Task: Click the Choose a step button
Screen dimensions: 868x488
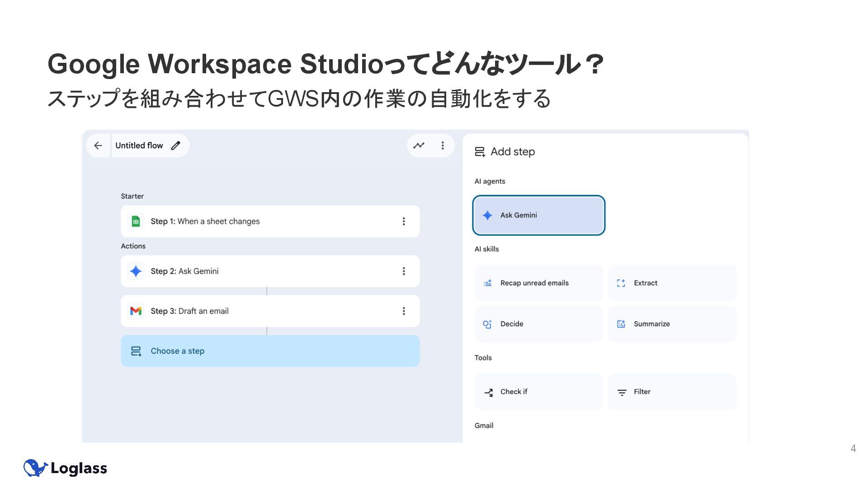Action: click(x=270, y=351)
